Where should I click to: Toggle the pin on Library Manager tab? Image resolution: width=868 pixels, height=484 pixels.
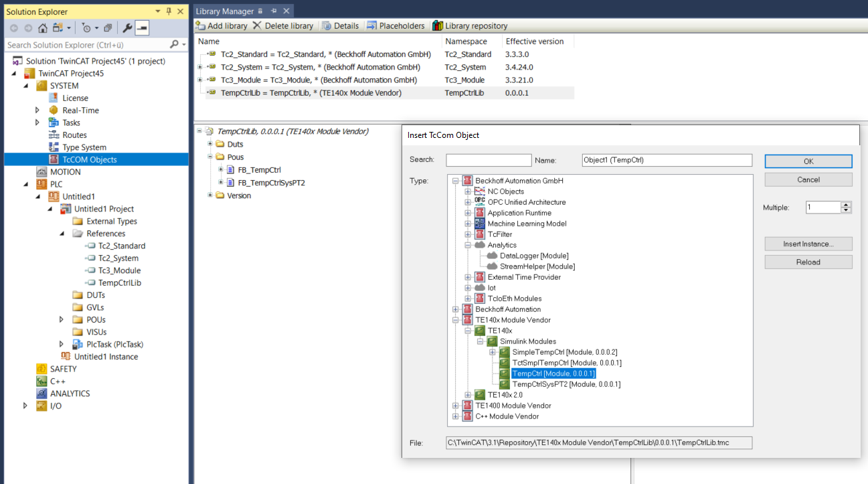274,11
